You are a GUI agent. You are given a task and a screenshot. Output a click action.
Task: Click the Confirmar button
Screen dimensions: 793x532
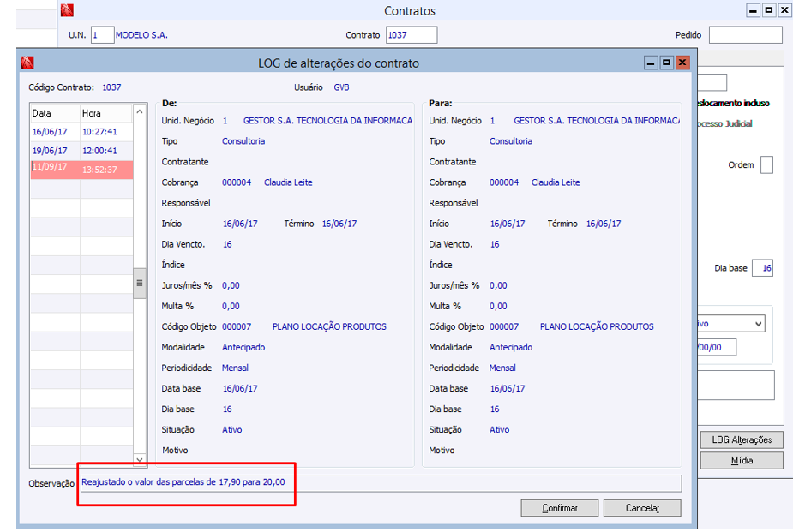coord(559,508)
